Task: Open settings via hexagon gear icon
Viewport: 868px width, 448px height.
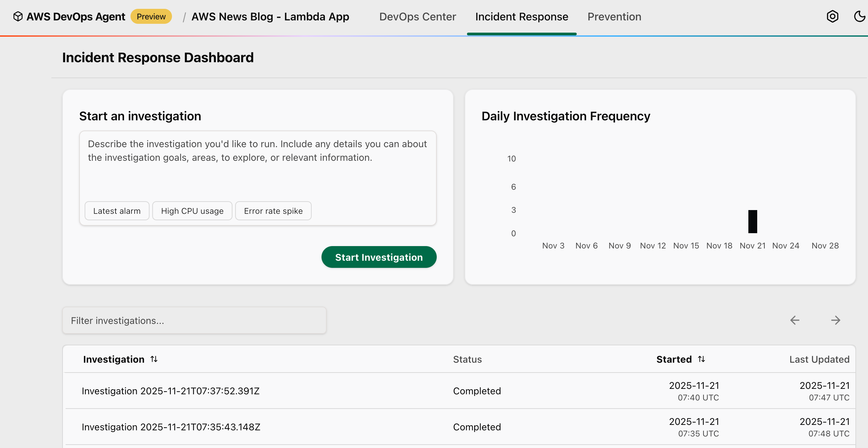Action: point(832,16)
